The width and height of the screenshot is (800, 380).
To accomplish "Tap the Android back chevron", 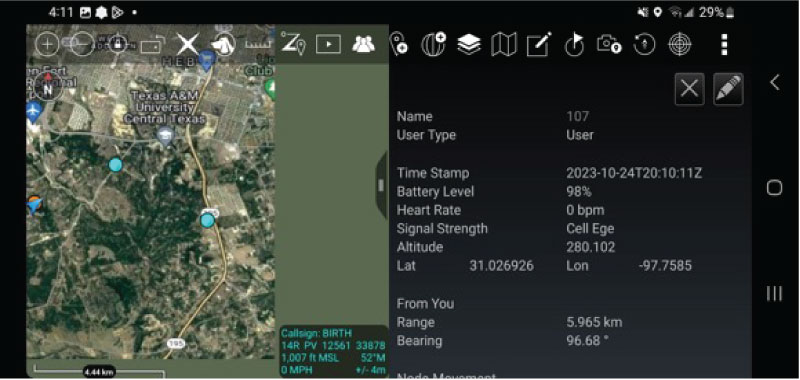I will pyautogui.click(x=774, y=82).
